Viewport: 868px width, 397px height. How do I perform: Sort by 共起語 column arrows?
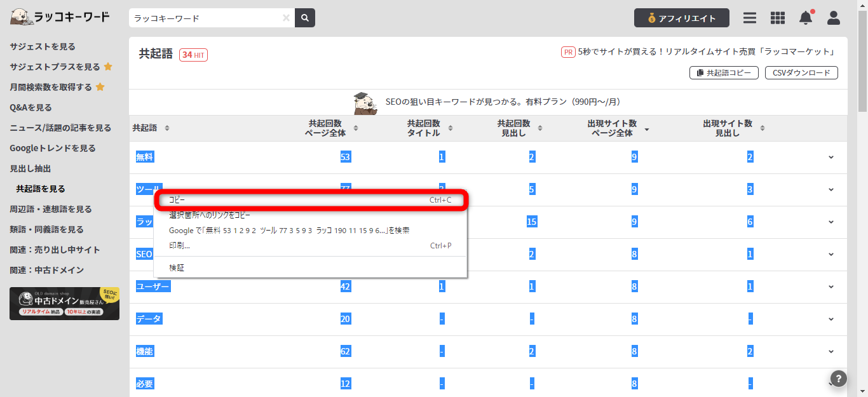coord(167,128)
